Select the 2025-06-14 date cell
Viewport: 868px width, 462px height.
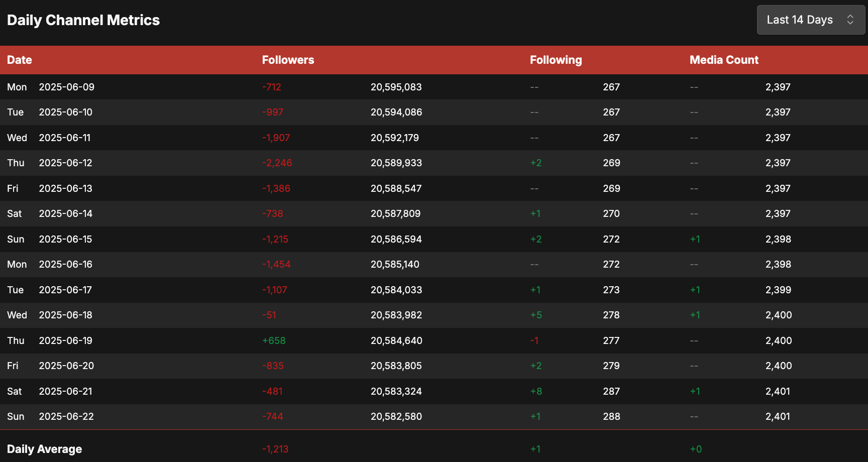[66, 214]
